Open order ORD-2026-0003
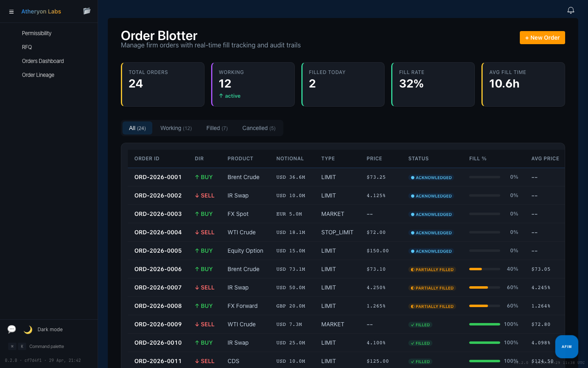Screen dimensions: 588x368 (x=158, y=214)
